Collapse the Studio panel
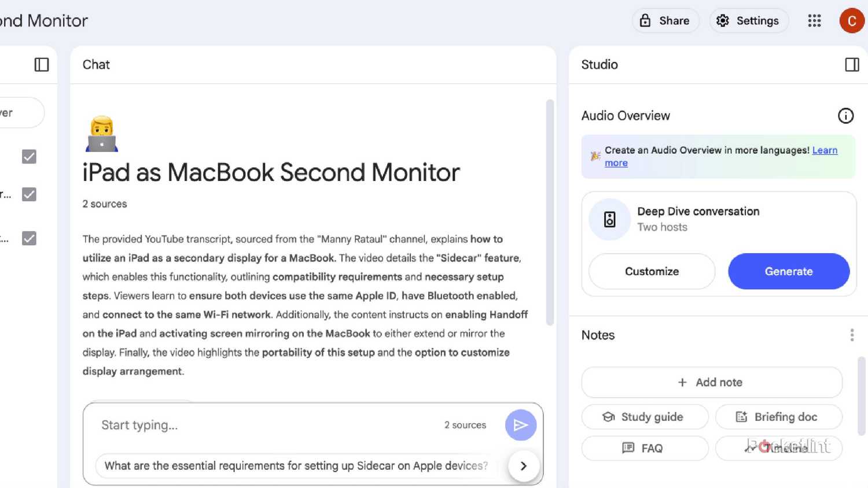Viewport: 868px width, 488px height. pos(852,64)
